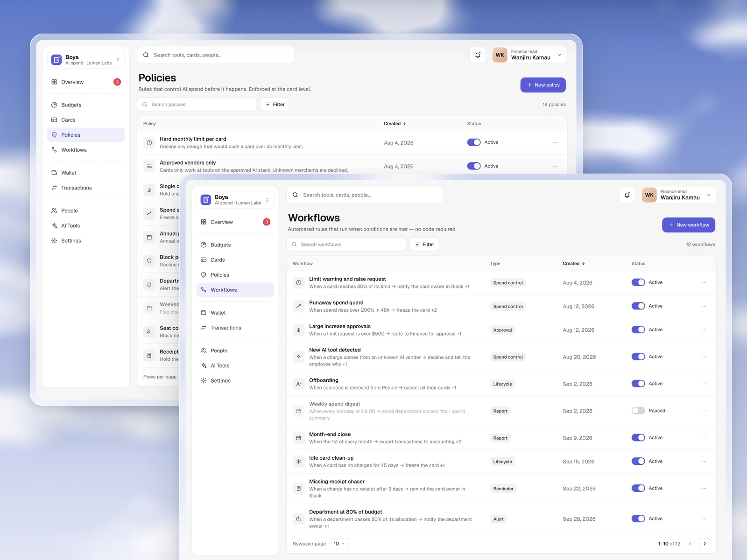Open notifications bell in Policies window
Screen dimensions: 747x560
[478, 55]
